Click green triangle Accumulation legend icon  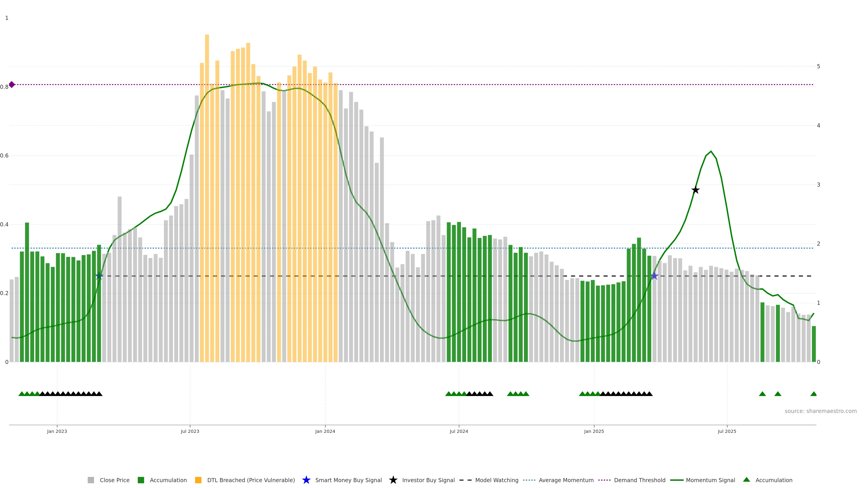click(747, 480)
